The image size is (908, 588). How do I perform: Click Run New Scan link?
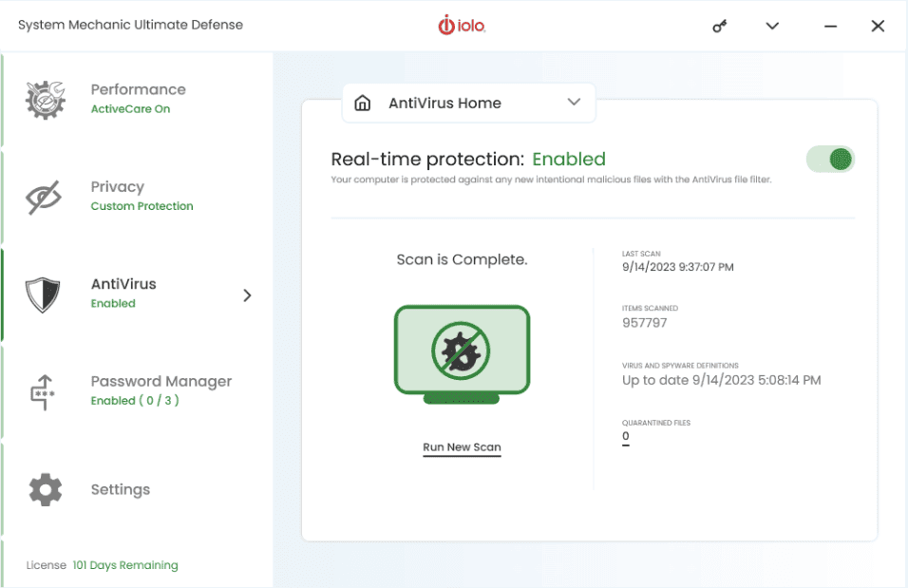point(462,447)
